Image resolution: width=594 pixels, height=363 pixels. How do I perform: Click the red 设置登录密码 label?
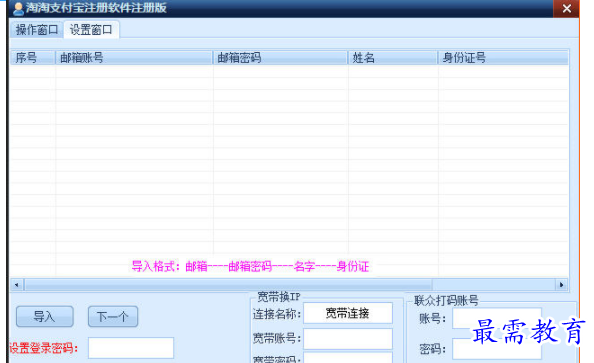[x=43, y=348]
